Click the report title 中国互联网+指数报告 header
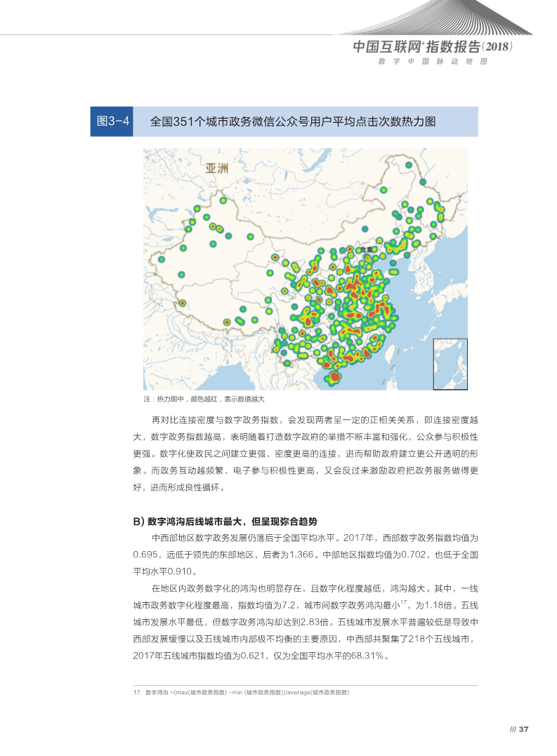The height and width of the screenshot is (756, 557). pyautogui.click(x=416, y=47)
